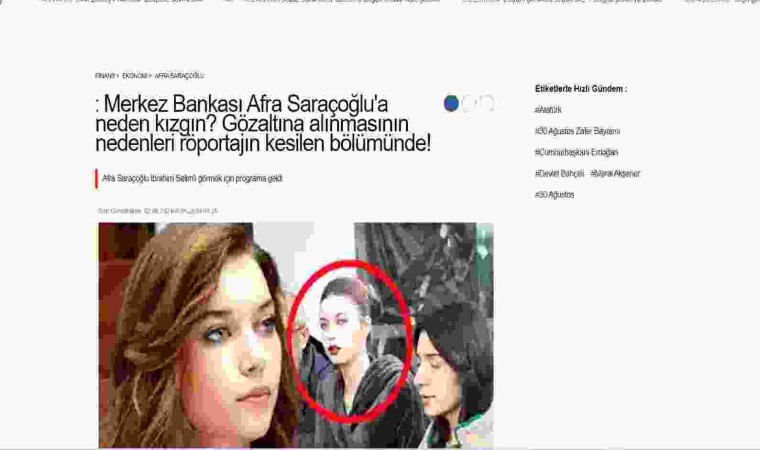Click the red bar beside the subtitle
The height and width of the screenshot is (450, 760).
tap(96, 179)
